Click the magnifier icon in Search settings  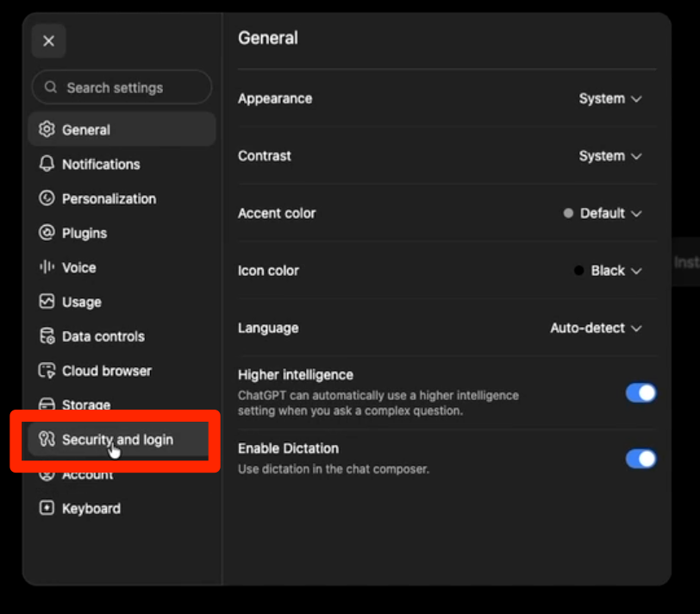pos(51,87)
